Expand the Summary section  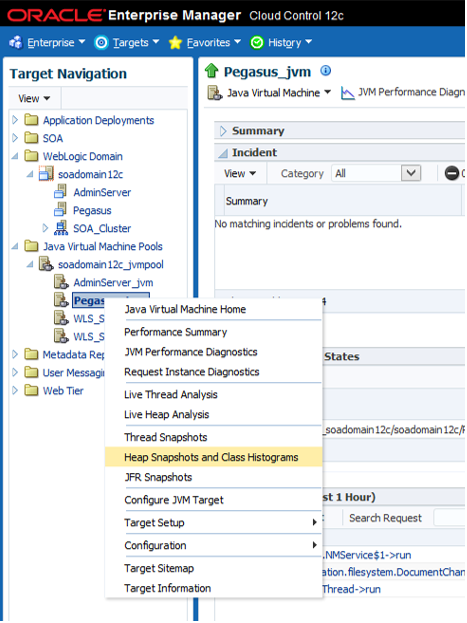pyautogui.click(x=223, y=131)
